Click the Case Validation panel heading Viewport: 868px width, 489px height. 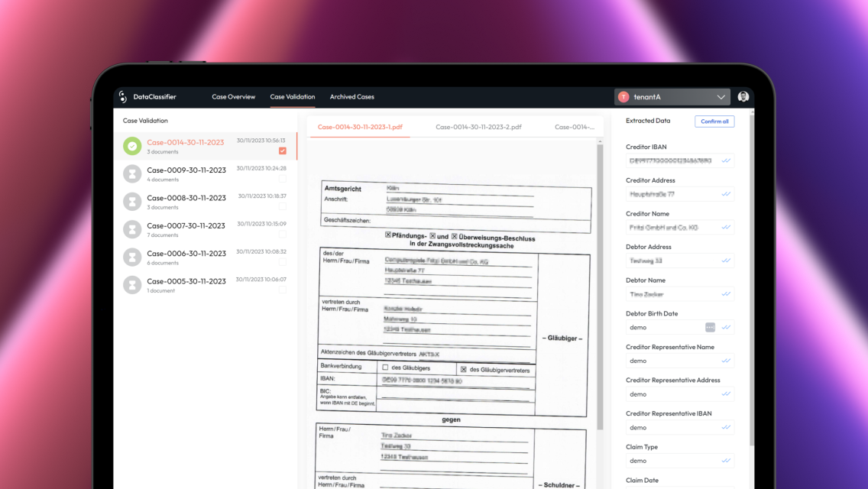145,120
